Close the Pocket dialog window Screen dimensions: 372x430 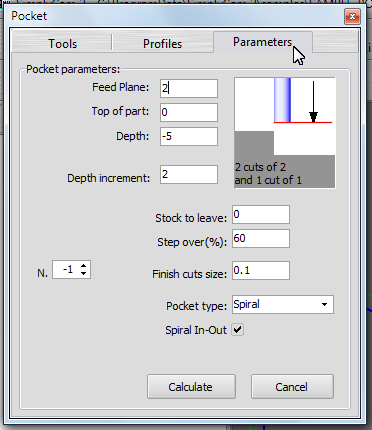[352, 16]
